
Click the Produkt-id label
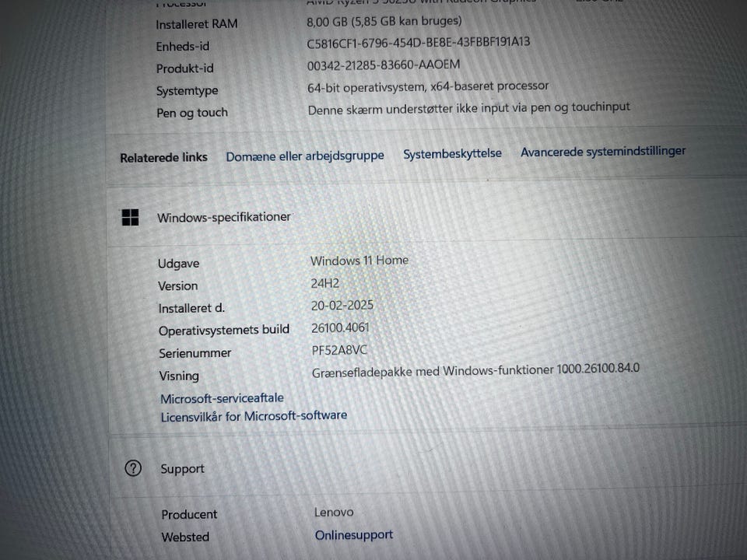(x=185, y=68)
